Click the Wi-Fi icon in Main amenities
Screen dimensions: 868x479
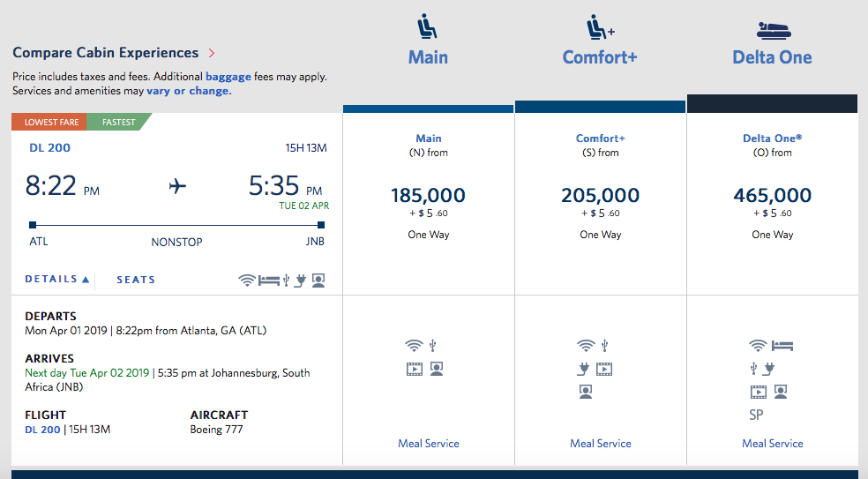413,346
